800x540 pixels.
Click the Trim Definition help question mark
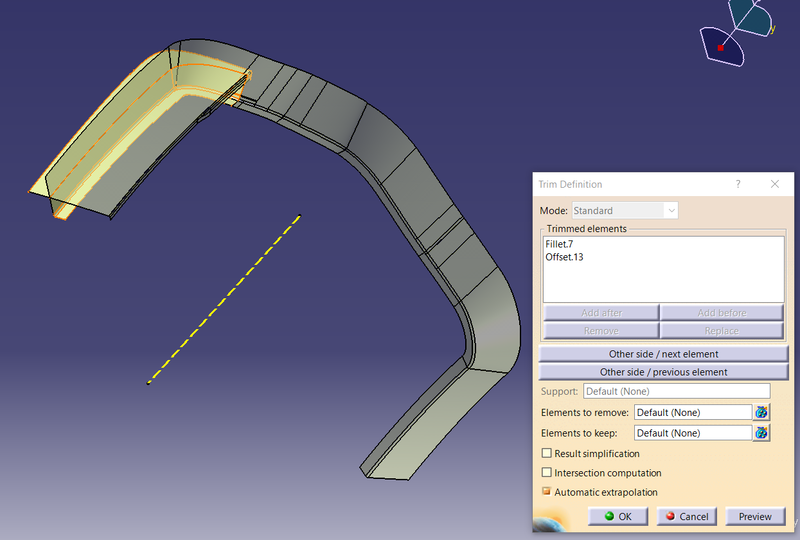(738, 185)
